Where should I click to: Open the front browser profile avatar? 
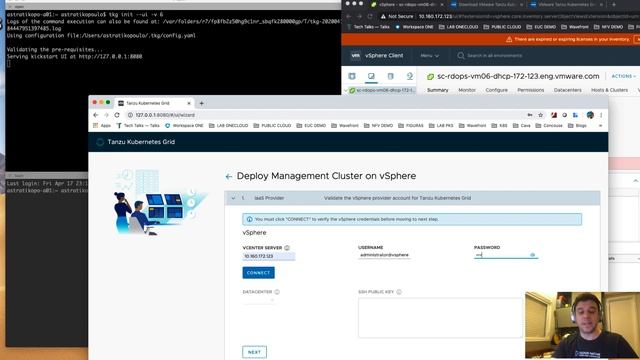(590, 115)
